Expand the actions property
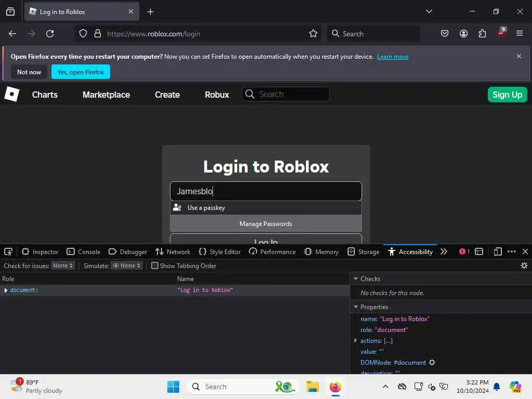532x399 pixels. pyautogui.click(x=355, y=340)
